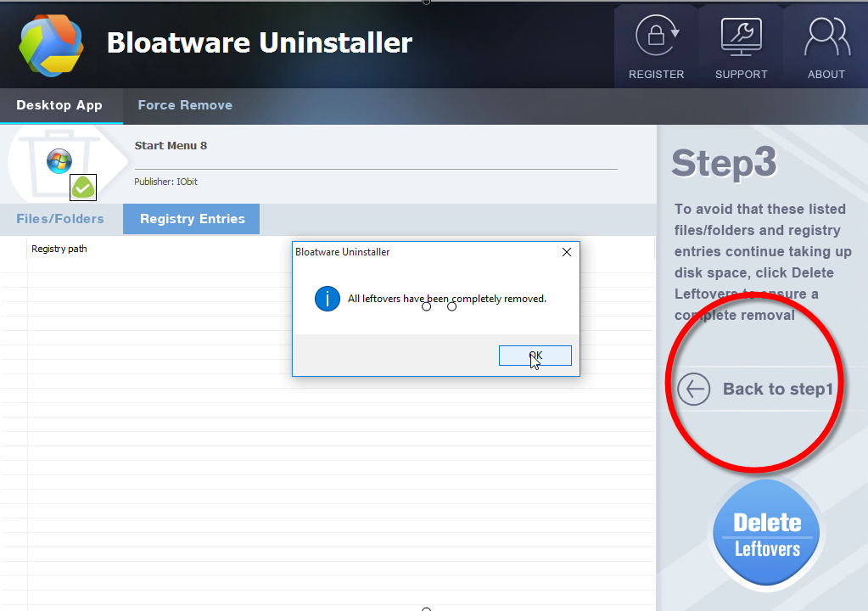This screenshot has height=611, width=868.
Task: Click OK in the dialog
Action: [x=535, y=356]
